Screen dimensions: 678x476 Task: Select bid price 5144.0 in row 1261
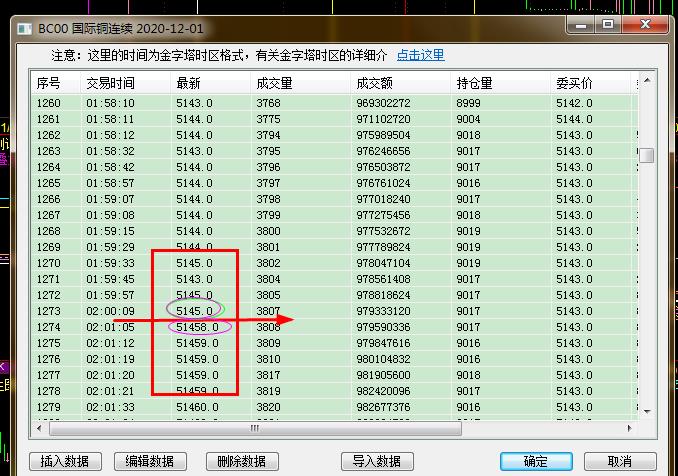pyautogui.click(x=574, y=119)
